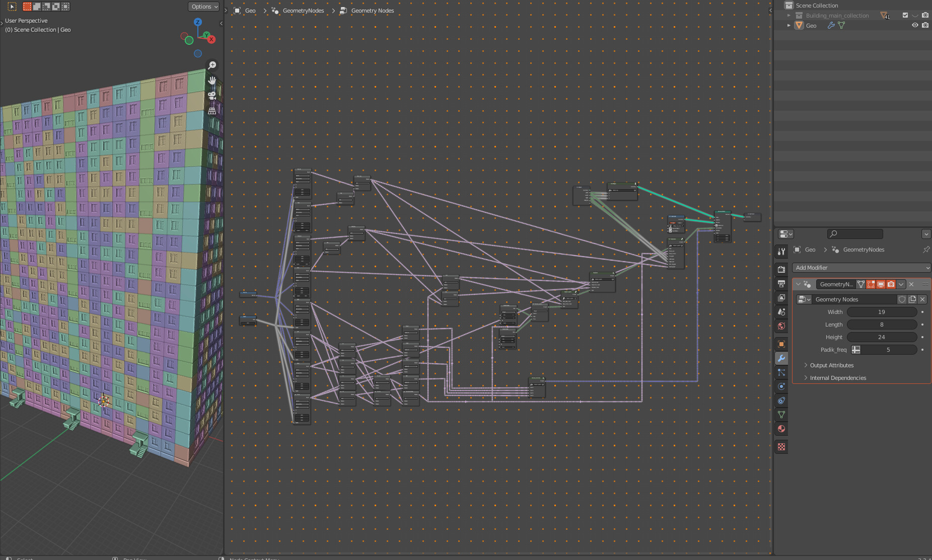
Task: Adjust the Padik_freq value slider
Action: click(x=886, y=350)
